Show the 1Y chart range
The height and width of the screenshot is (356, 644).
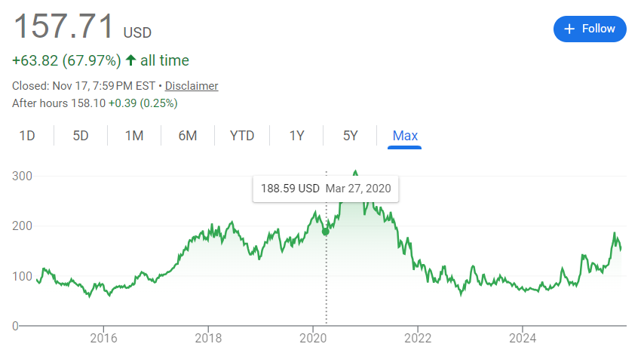tap(296, 136)
